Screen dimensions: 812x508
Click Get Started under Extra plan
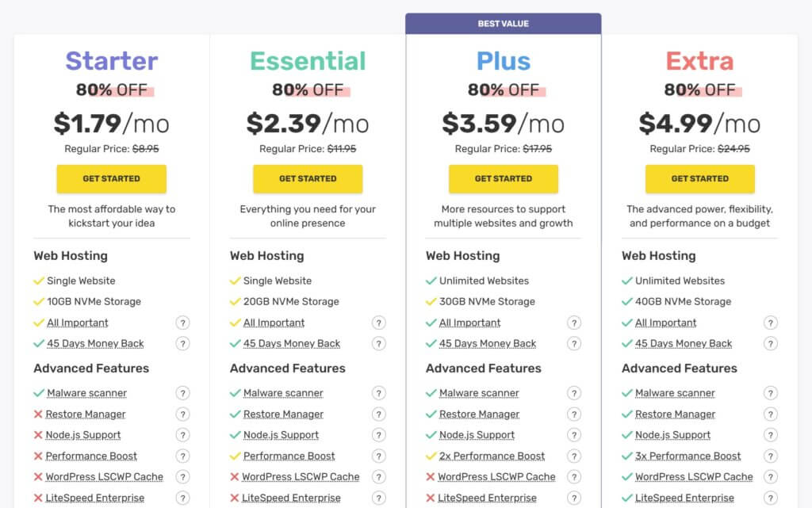(x=699, y=179)
